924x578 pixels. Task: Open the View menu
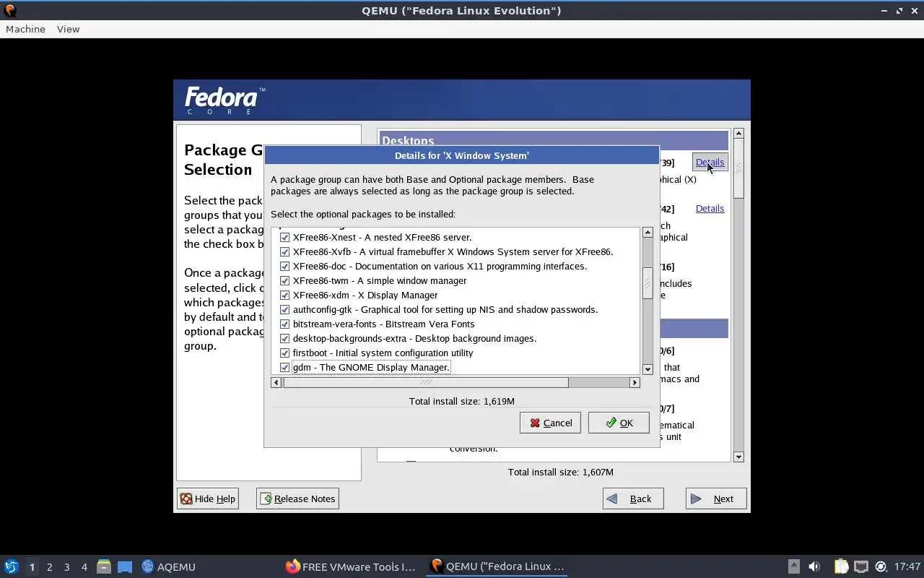(68, 29)
